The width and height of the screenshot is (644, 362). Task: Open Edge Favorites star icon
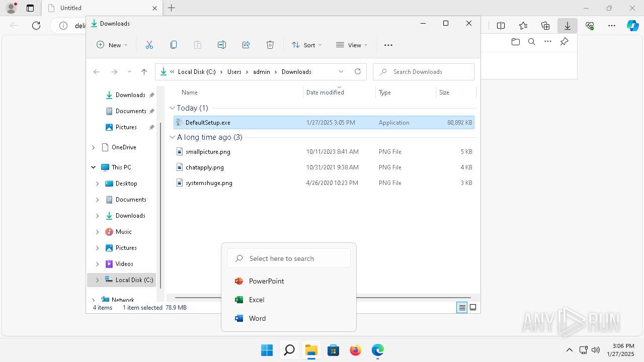523,26
